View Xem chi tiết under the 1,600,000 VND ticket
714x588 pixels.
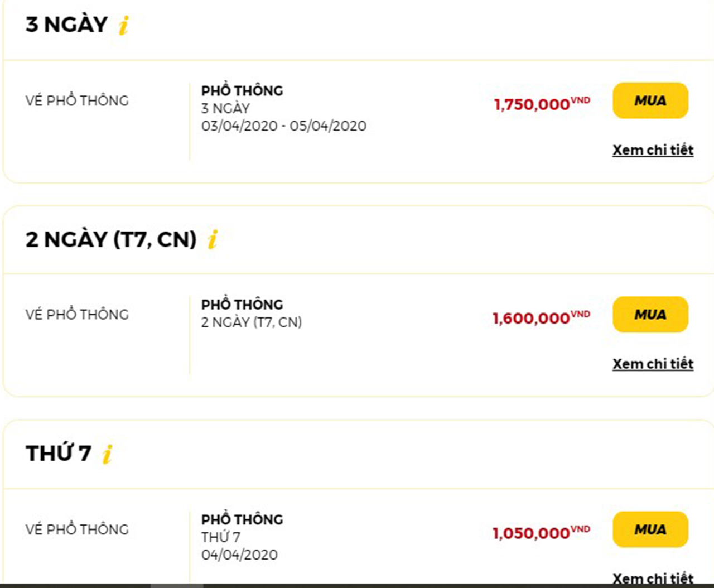pos(653,364)
